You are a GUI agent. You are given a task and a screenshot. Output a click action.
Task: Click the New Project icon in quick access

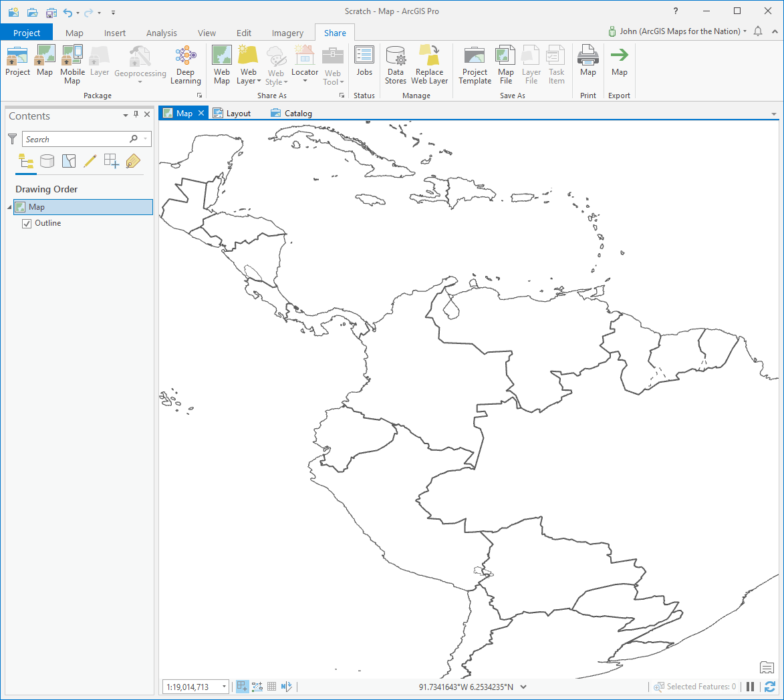13,12
